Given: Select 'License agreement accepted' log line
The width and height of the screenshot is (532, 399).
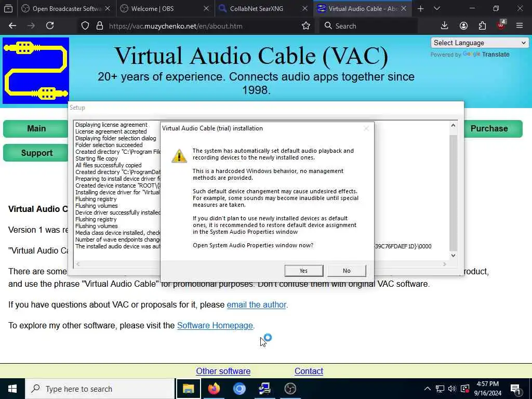Looking at the screenshot, I should [111, 131].
